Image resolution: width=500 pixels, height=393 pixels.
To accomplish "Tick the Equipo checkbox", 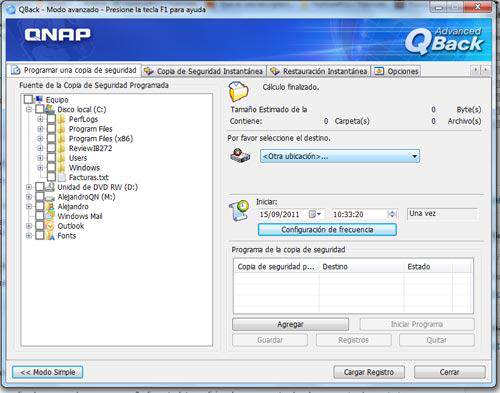I will [x=28, y=99].
